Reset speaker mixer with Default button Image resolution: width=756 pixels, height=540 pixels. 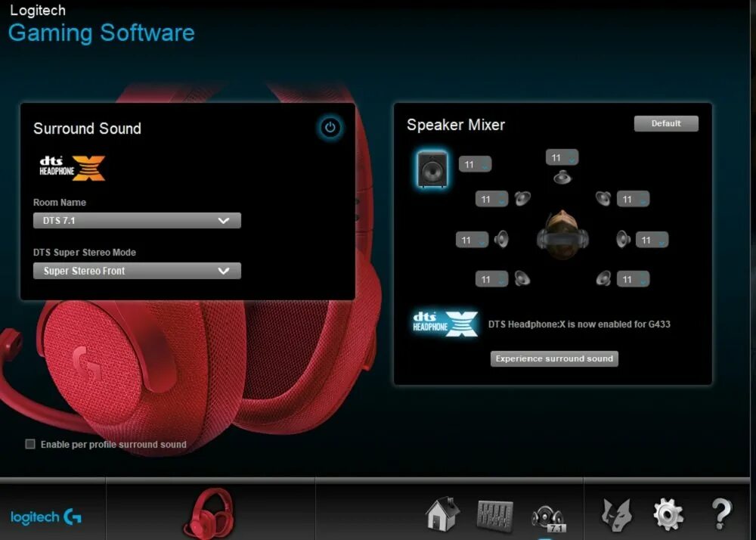tap(666, 123)
